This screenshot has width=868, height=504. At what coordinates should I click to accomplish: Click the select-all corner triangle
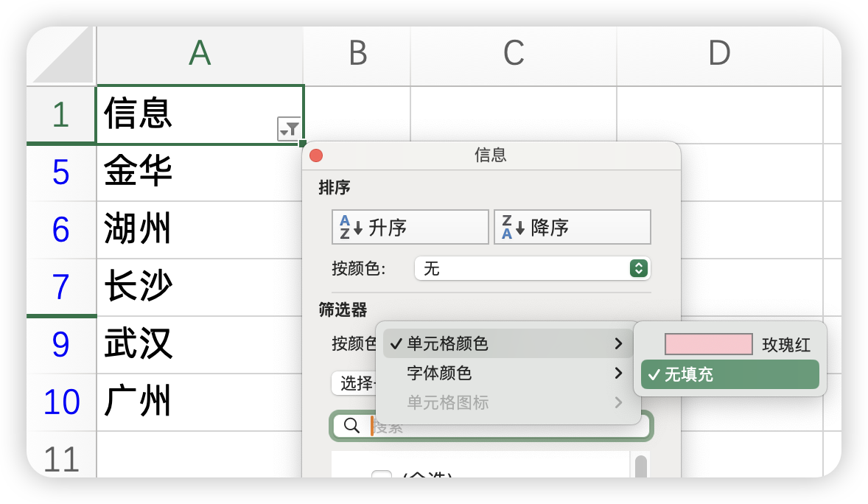click(62, 56)
